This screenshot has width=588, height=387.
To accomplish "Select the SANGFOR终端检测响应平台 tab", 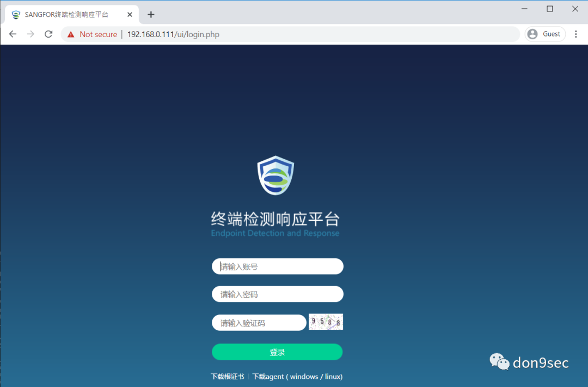I will click(x=72, y=15).
